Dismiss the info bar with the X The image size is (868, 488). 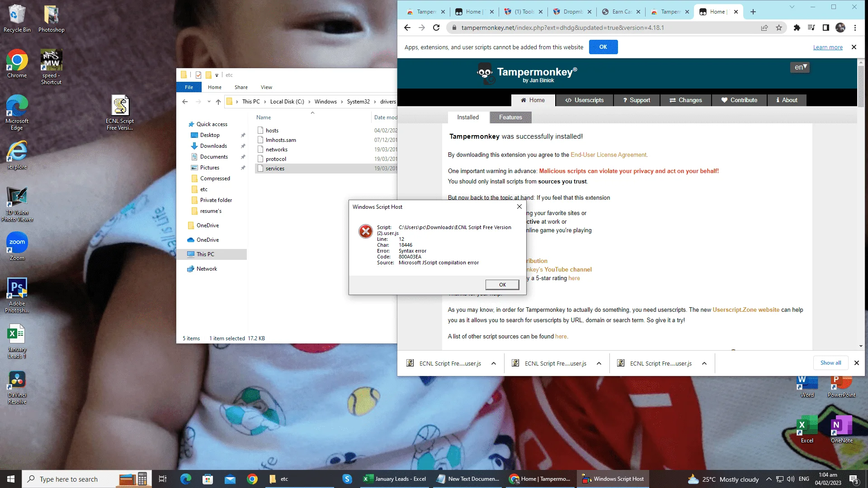pyautogui.click(x=854, y=47)
